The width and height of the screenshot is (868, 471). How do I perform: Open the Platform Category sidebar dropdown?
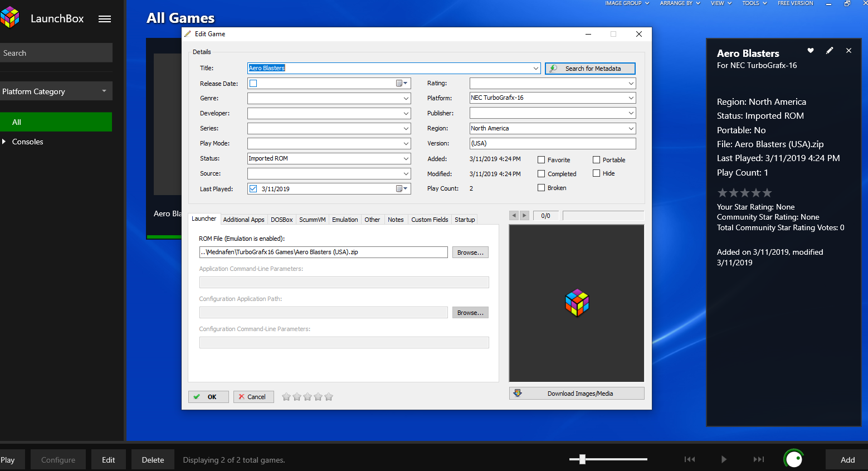coord(56,91)
